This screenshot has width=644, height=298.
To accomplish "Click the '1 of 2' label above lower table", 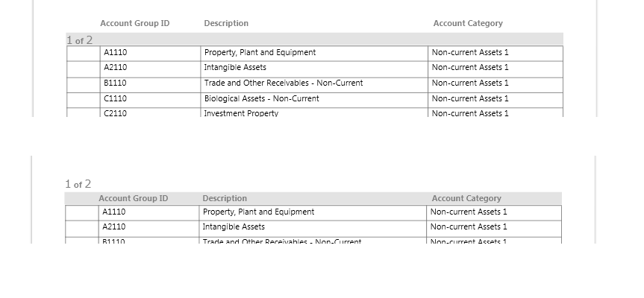I will 78,184.
